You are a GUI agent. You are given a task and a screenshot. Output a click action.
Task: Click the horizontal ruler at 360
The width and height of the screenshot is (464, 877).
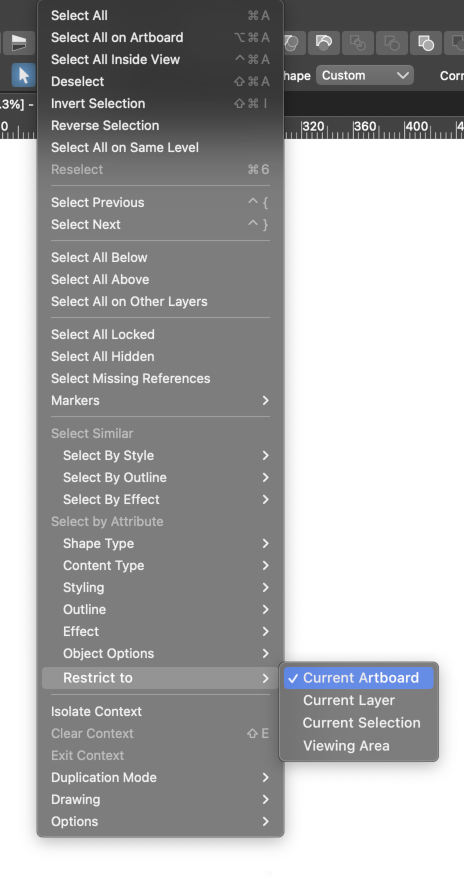click(x=364, y=127)
